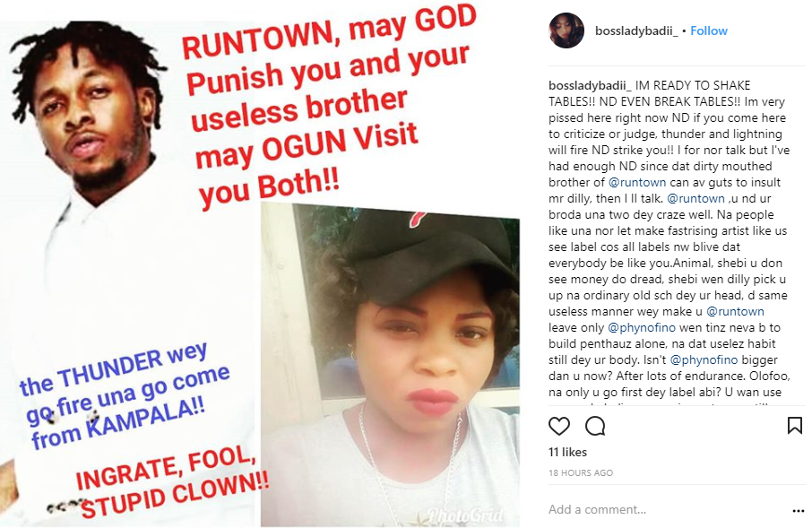Image resolution: width=812 pixels, height=528 pixels.
Task: Open @phynofino mention after "Isn't"
Action: (x=704, y=359)
